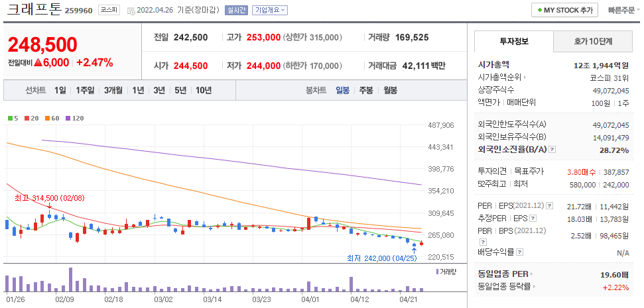Viewport: 644px width, 308px height.
Task: Click the 저가 value 244,000
Action: (263, 66)
